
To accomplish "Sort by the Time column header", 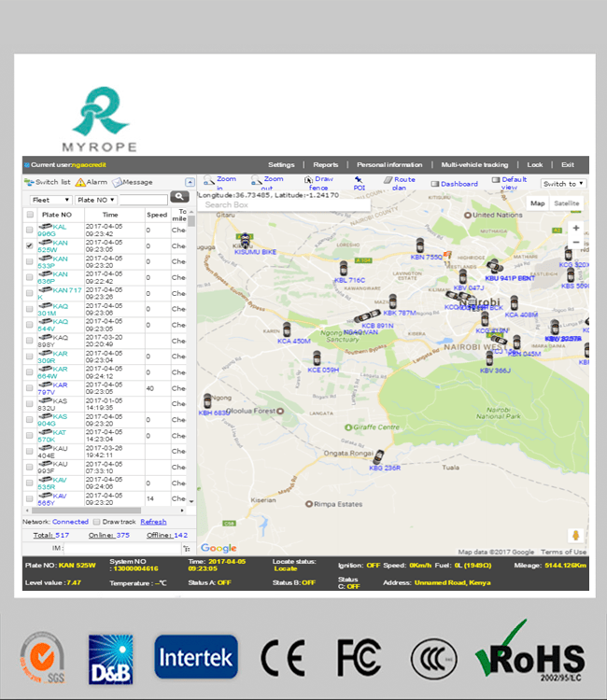I will click(x=110, y=215).
